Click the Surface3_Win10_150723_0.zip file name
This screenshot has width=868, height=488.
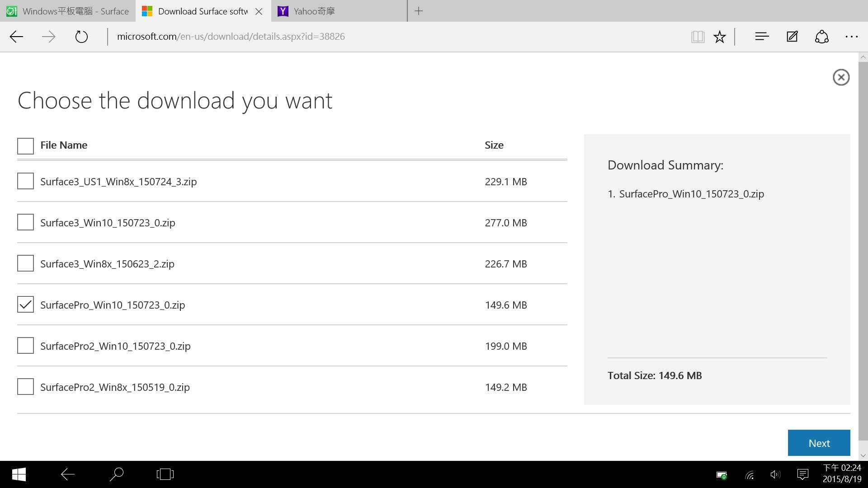pyautogui.click(x=108, y=223)
